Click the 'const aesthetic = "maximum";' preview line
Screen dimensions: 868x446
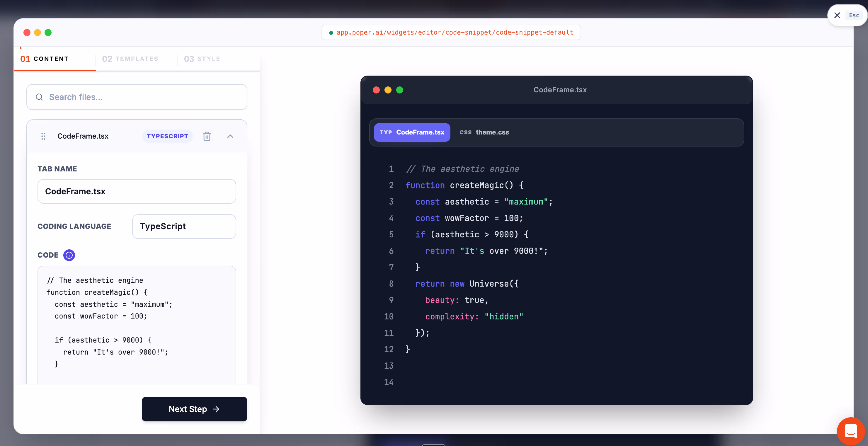[484, 202]
